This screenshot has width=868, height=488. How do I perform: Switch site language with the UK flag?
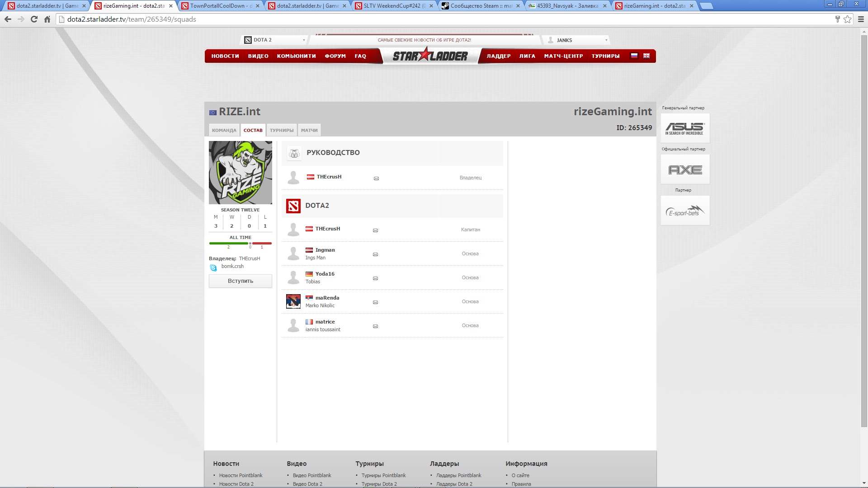(x=646, y=56)
